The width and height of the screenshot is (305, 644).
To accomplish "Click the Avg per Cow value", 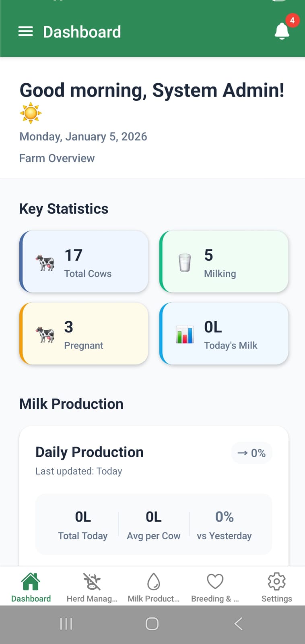I will [154, 517].
